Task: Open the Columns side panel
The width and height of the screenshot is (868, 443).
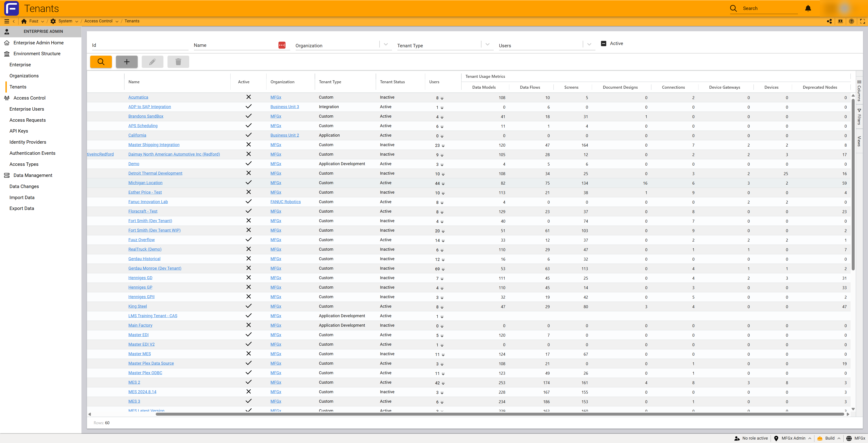Action: click(x=859, y=91)
